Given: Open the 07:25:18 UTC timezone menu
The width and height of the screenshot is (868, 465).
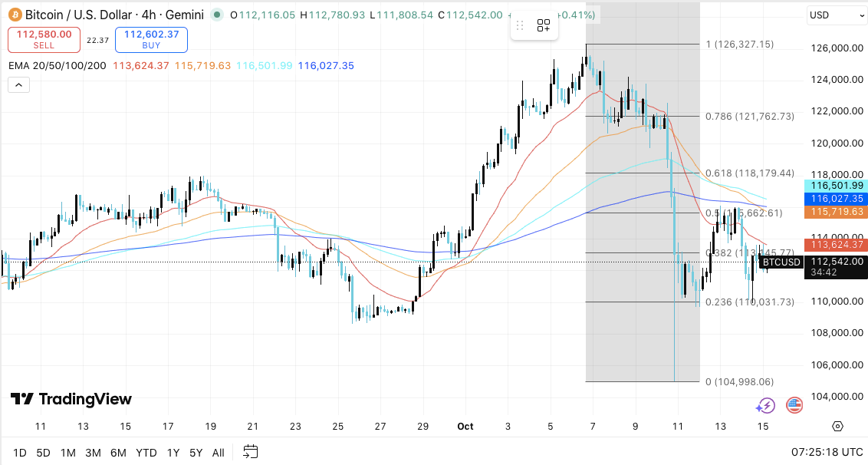Looking at the screenshot, I should (825, 453).
